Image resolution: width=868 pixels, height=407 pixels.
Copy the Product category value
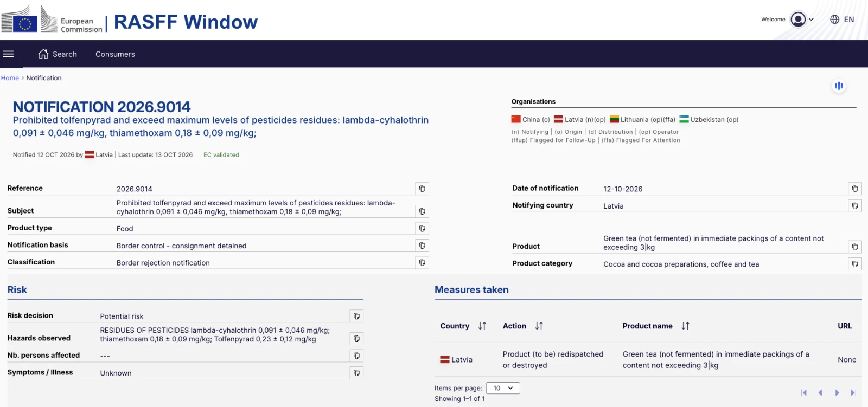[x=855, y=264]
